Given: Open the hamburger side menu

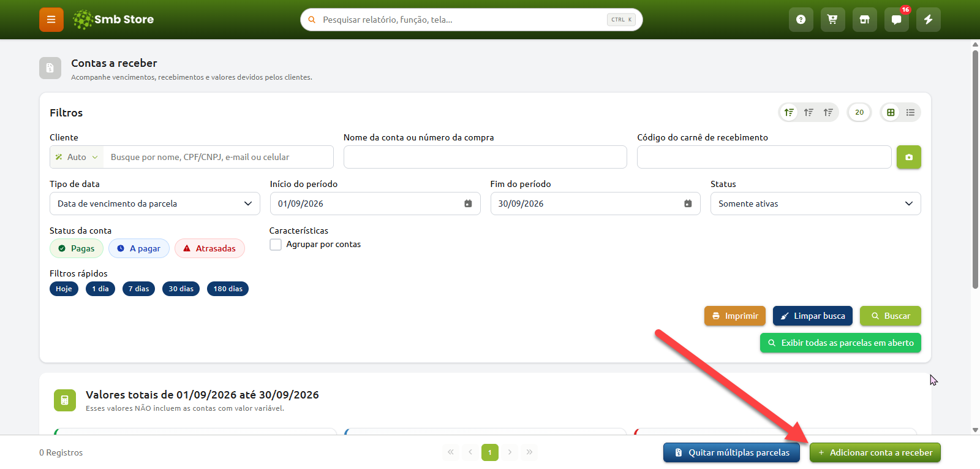Looking at the screenshot, I should pos(51,20).
